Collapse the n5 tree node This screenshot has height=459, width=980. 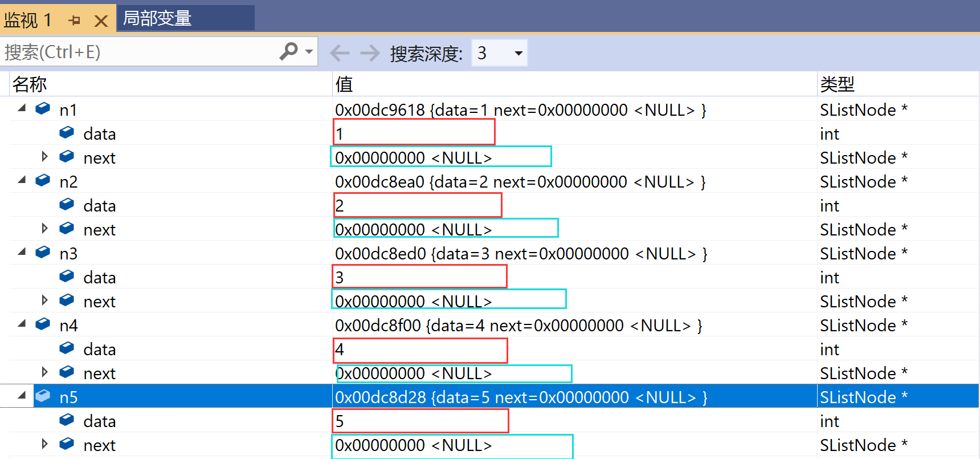pos(22,395)
